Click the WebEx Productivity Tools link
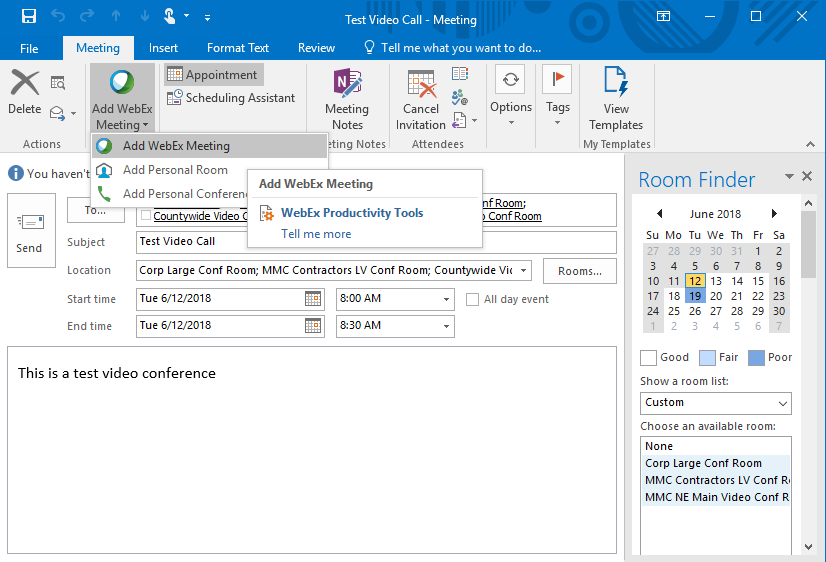Viewport: 826px width, 562px height. (352, 213)
